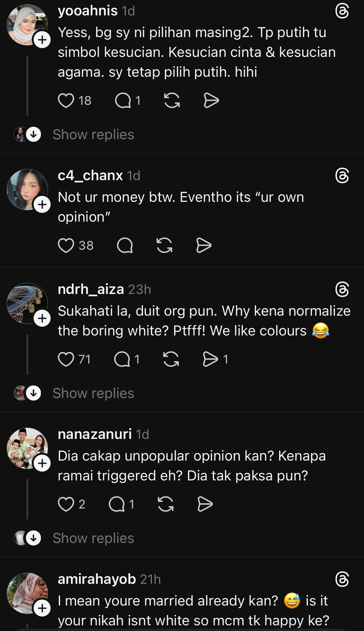Like c4_chanx's comment with the heart
The image size is (364, 631).
coord(66,246)
